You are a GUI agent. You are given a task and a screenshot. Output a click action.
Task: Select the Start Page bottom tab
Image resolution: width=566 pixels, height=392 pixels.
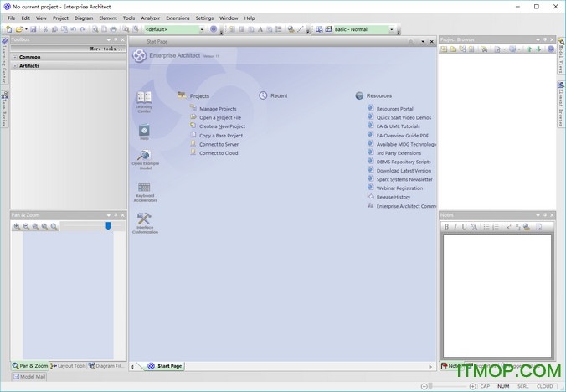[x=165, y=366]
